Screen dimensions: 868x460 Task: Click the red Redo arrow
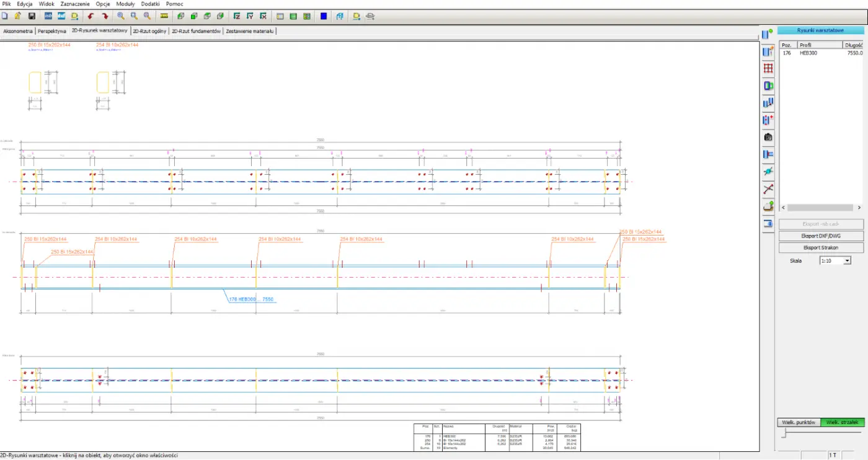(x=105, y=16)
